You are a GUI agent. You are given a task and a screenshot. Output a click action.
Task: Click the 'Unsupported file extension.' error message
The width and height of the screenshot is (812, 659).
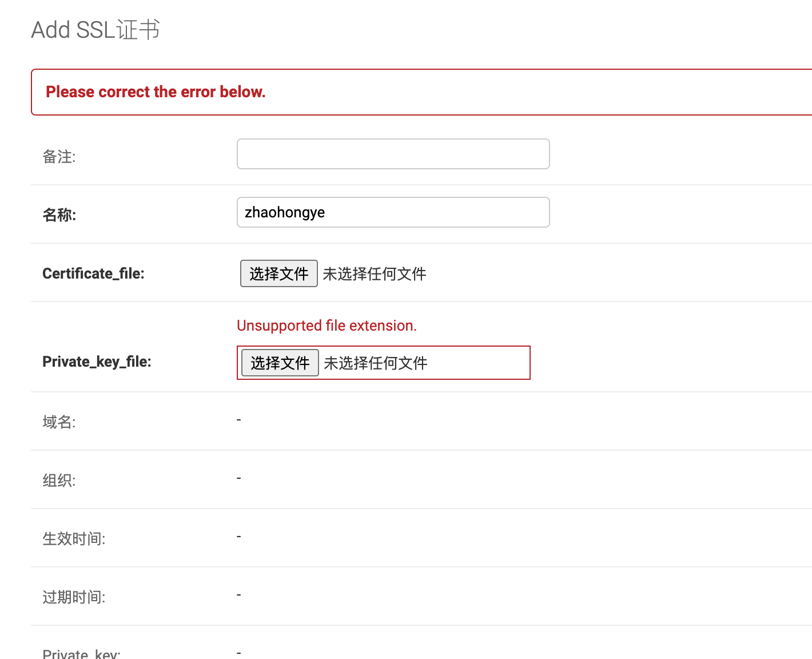(x=327, y=325)
